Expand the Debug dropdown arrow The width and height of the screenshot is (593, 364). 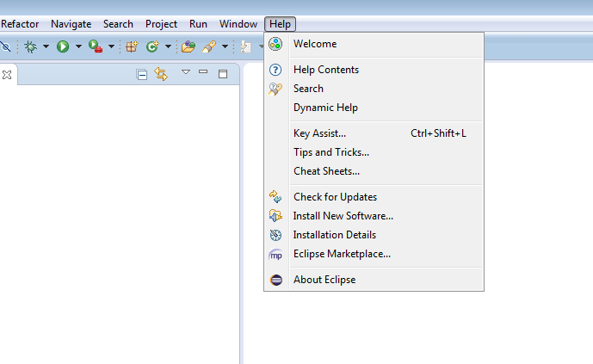(46, 46)
